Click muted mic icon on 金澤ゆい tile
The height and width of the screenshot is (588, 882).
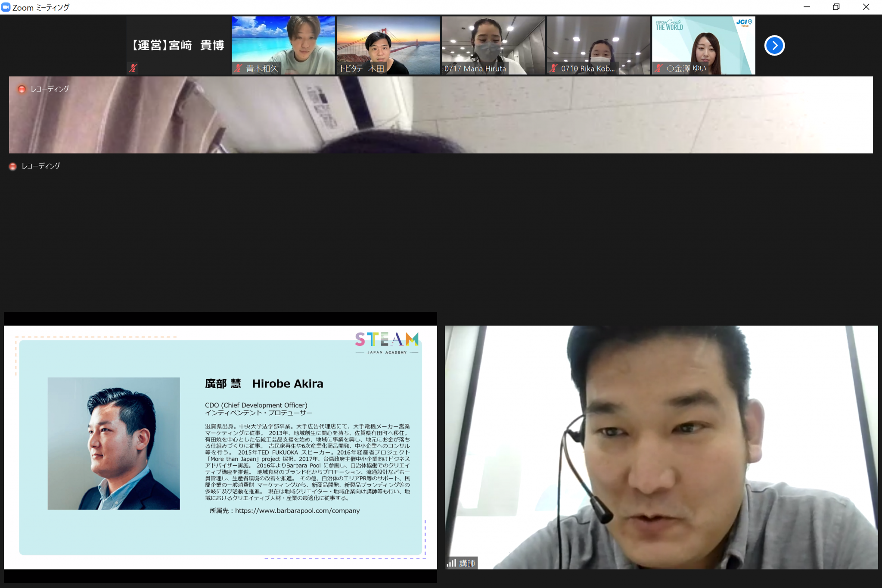point(659,68)
